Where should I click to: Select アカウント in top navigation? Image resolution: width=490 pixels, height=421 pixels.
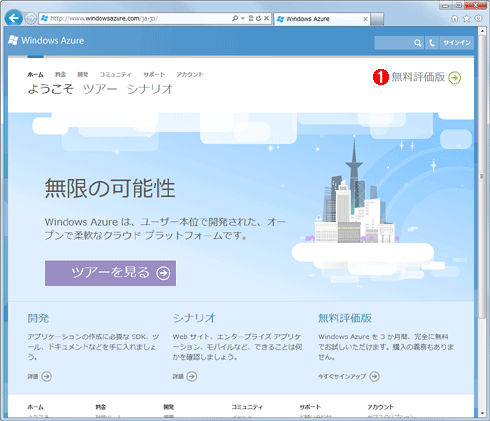pos(190,74)
